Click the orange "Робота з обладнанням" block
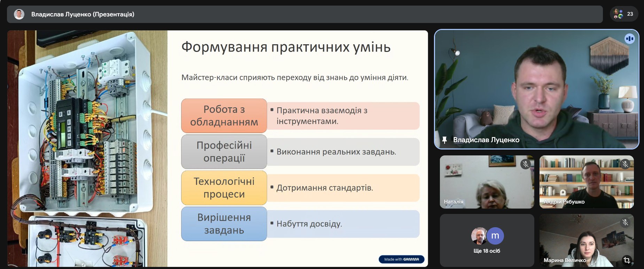 tap(224, 116)
